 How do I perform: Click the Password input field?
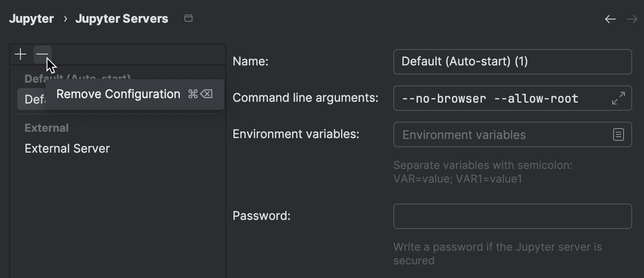[x=512, y=216]
